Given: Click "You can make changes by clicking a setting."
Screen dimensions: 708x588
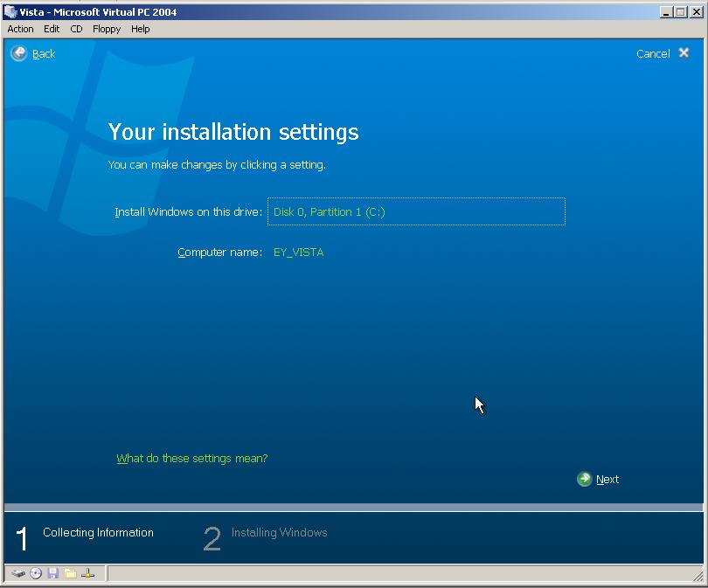Looking at the screenshot, I should coord(217,165).
